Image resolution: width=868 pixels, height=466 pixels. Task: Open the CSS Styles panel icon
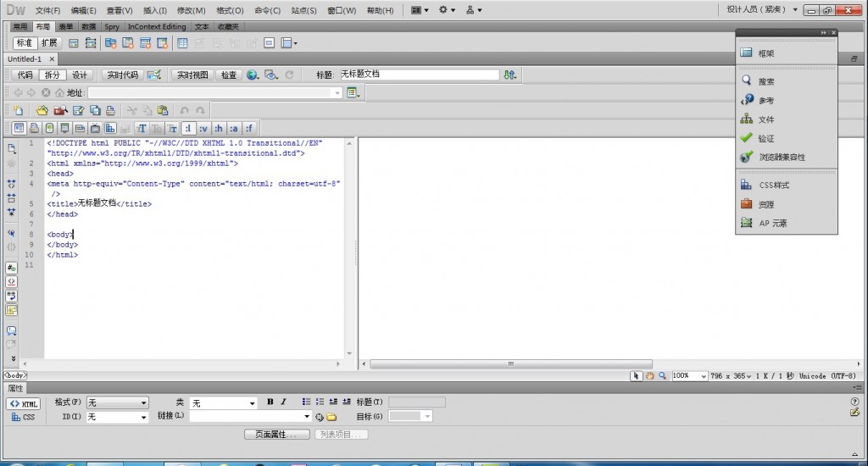pos(746,185)
